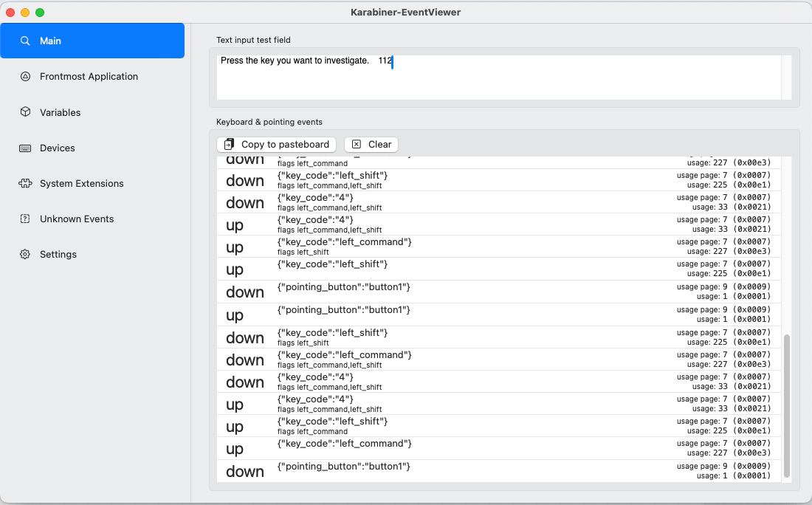Viewport: 812px width, 505px height.
Task: Open the Settings section
Action: [92, 254]
